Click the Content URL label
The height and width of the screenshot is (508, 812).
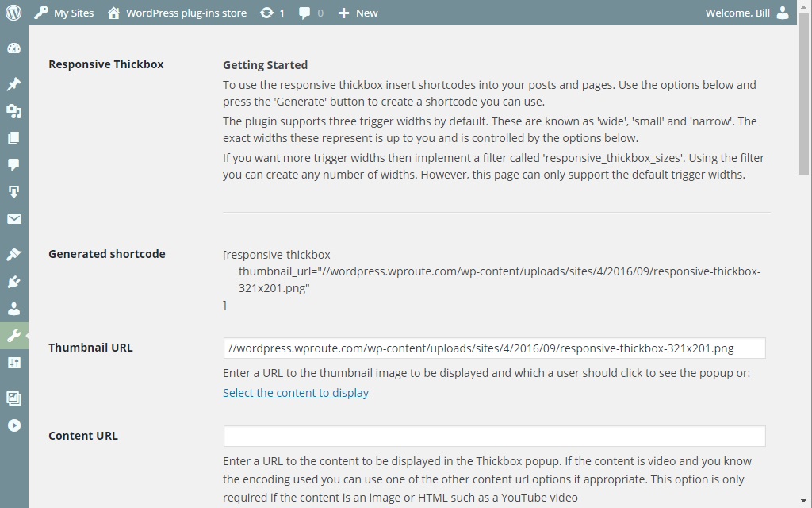pyautogui.click(x=82, y=436)
